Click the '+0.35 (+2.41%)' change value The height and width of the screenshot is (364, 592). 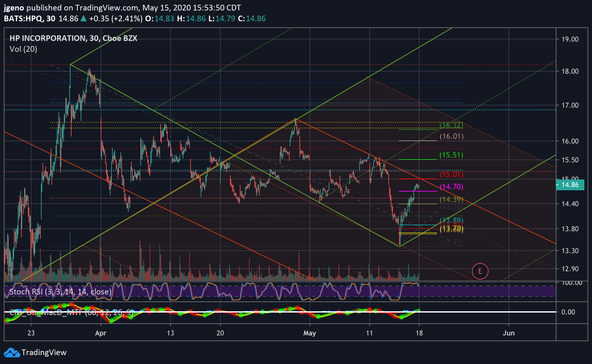tap(116, 19)
